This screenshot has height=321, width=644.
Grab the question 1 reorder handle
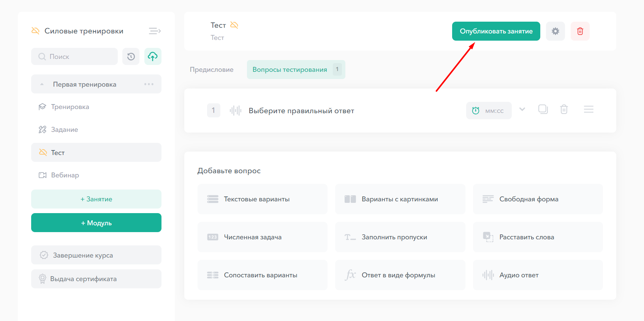[589, 109]
